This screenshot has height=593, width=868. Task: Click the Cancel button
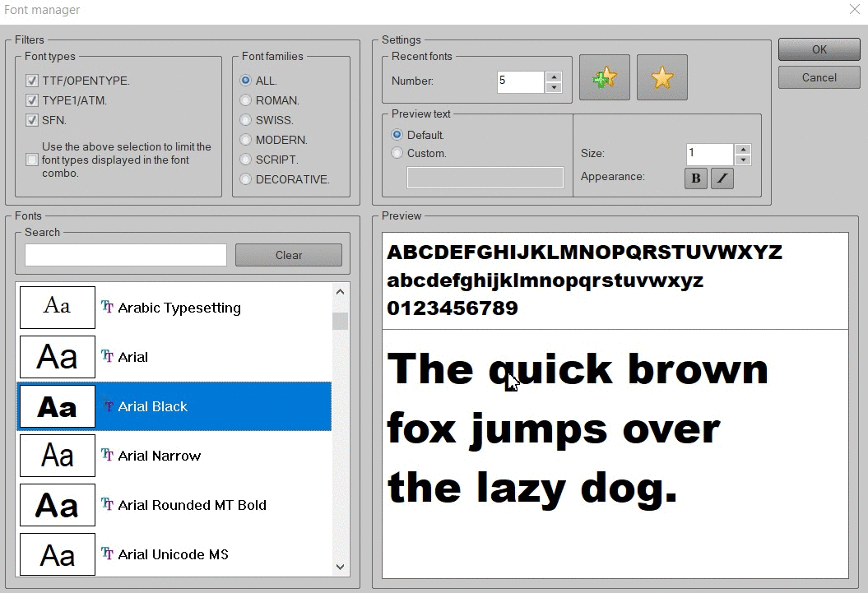[819, 77]
